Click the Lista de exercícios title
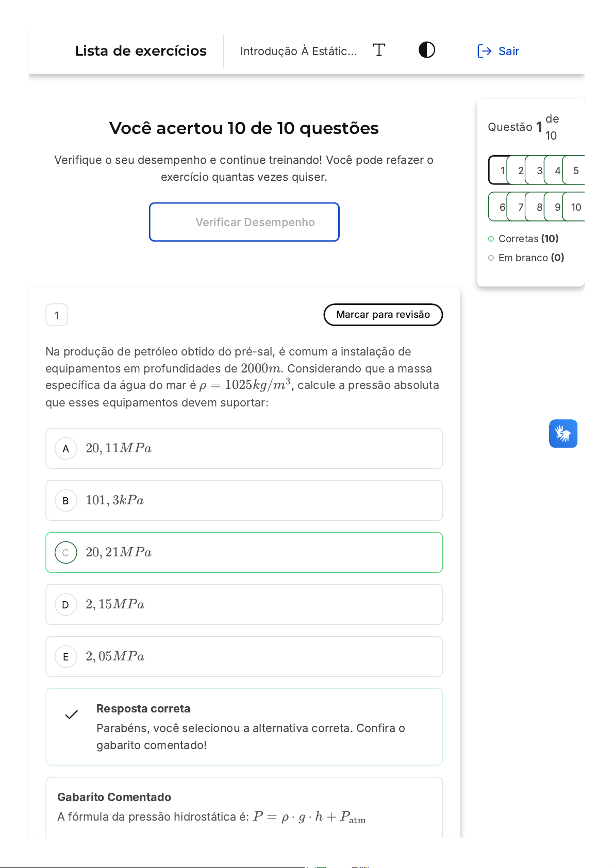This screenshot has height=868, width=614. [x=141, y=51]
